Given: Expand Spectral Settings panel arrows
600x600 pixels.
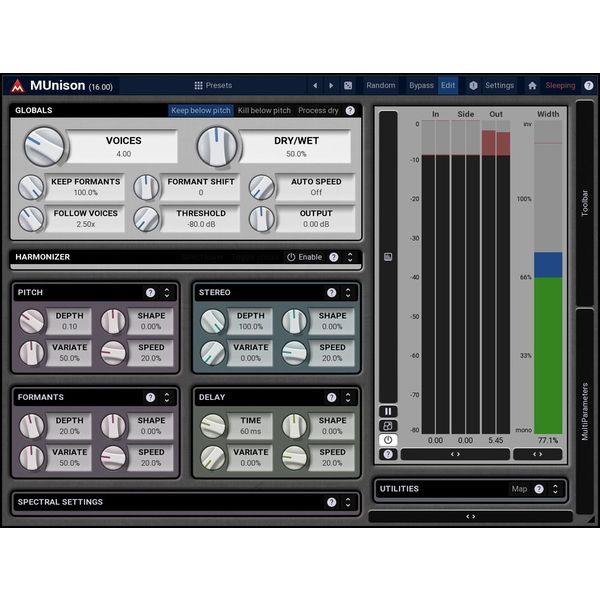Looking at the screenshot, I should tap(348, 502).
